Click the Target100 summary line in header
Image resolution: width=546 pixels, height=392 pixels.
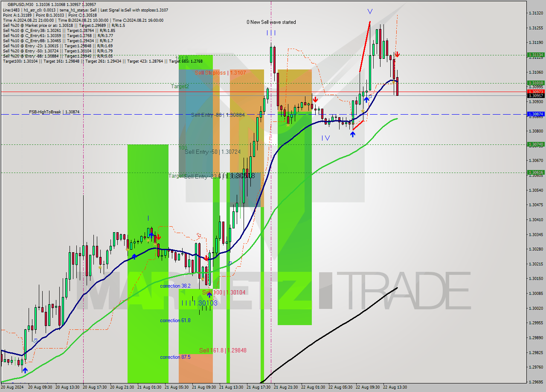coord(103,61)
